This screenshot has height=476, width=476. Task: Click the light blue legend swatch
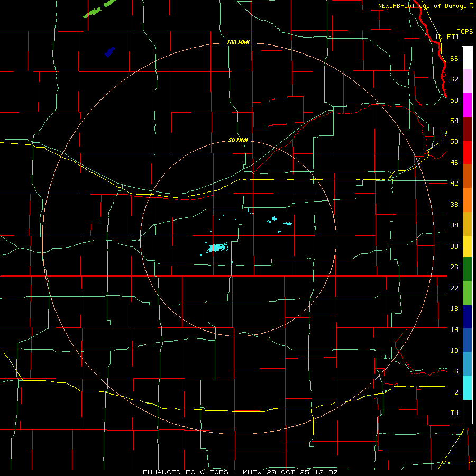tap(467, 364)
